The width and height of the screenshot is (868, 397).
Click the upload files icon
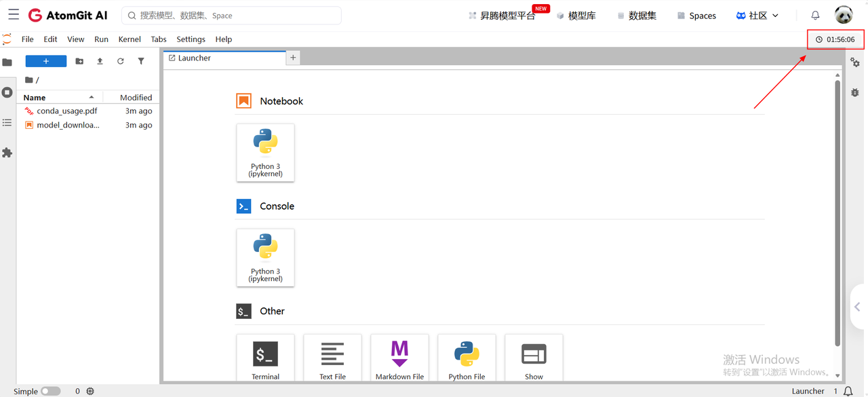click(100, 61)
